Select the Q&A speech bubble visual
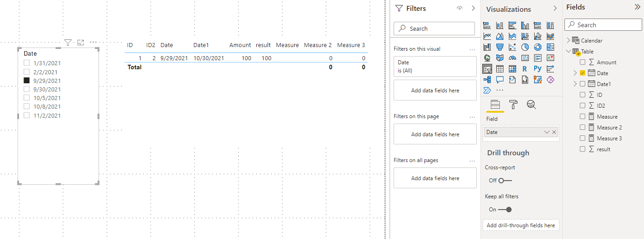Image resolution: width=644 pixels, height=239 pixels. [x=500, y=80]
